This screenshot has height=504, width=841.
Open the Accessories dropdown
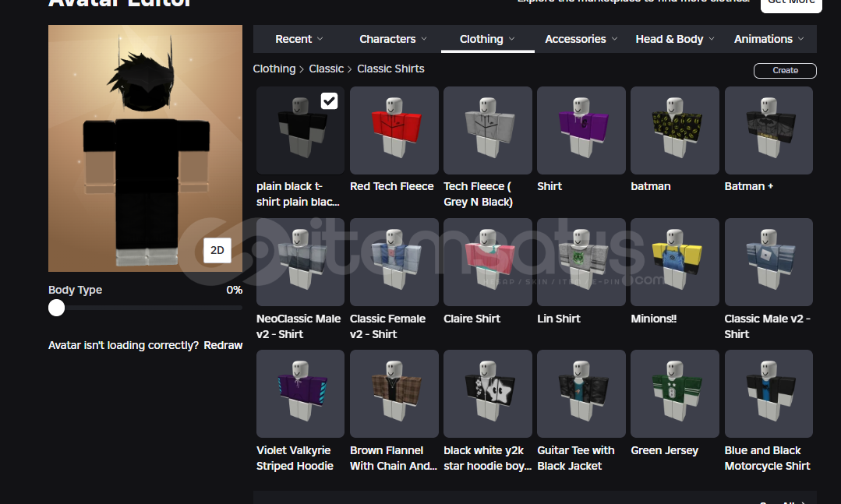pyautogui.click(x=581, y=39)
